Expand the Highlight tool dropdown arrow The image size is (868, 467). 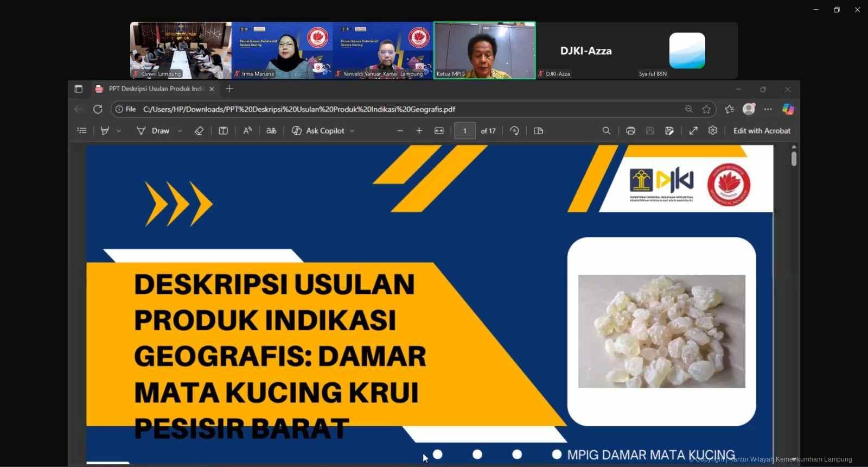click(x=119, y=131)
